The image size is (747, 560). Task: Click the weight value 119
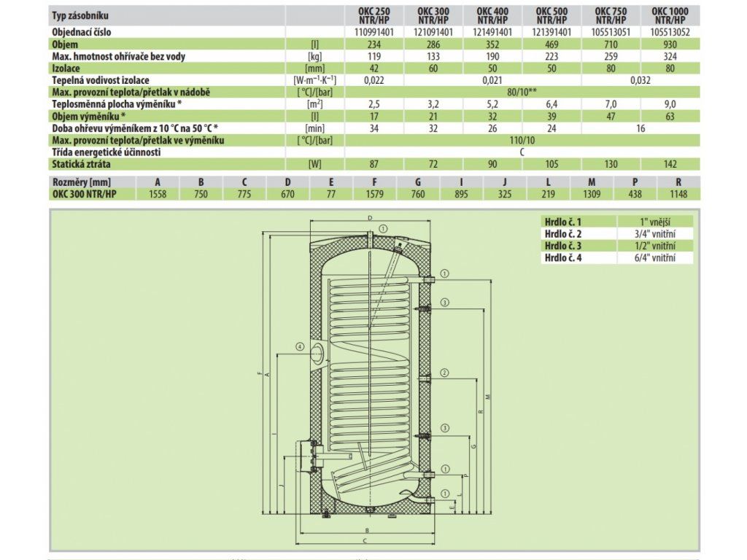click(374, 57)
